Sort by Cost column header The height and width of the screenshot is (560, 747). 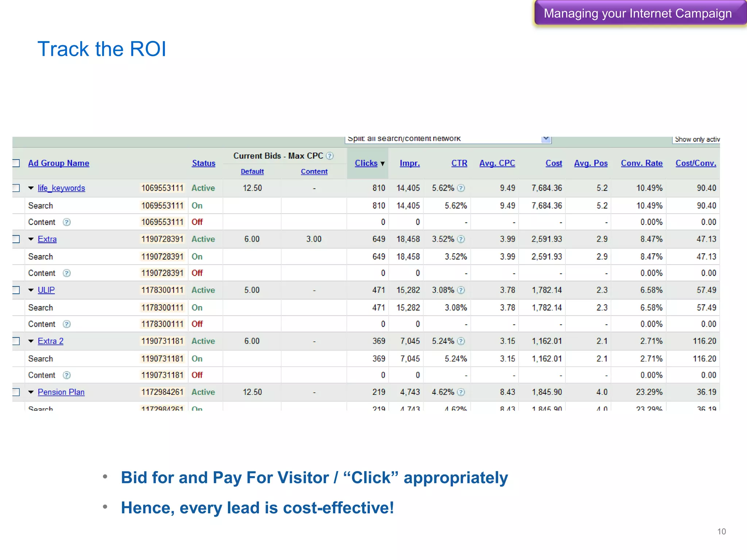pyautogui.click(x=554, y=163)
